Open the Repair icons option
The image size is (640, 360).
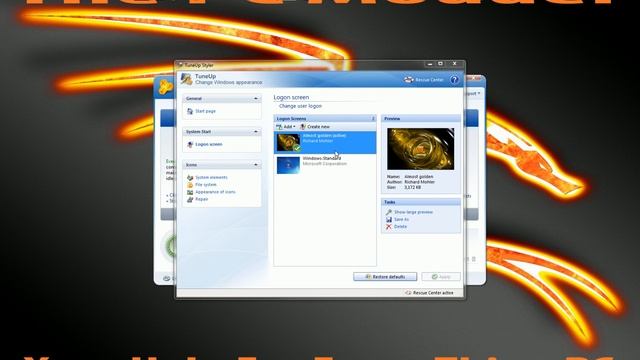pos(201,199)
